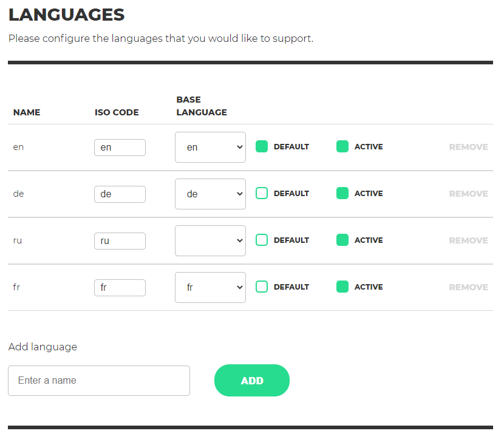Viewport: 504px width, 442px height.
Task: Focus the de ISO code input
Action: pyautogui.click(x=120, y=194)
